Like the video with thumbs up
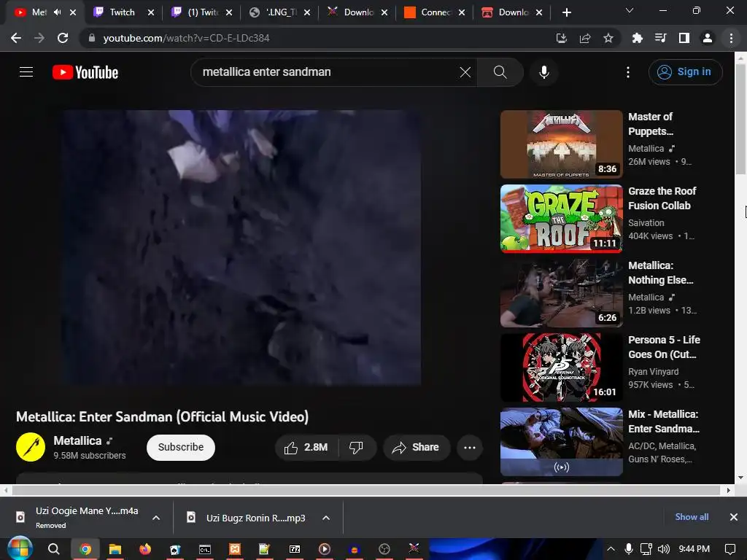Screen dimensions: 747x560 307,447
